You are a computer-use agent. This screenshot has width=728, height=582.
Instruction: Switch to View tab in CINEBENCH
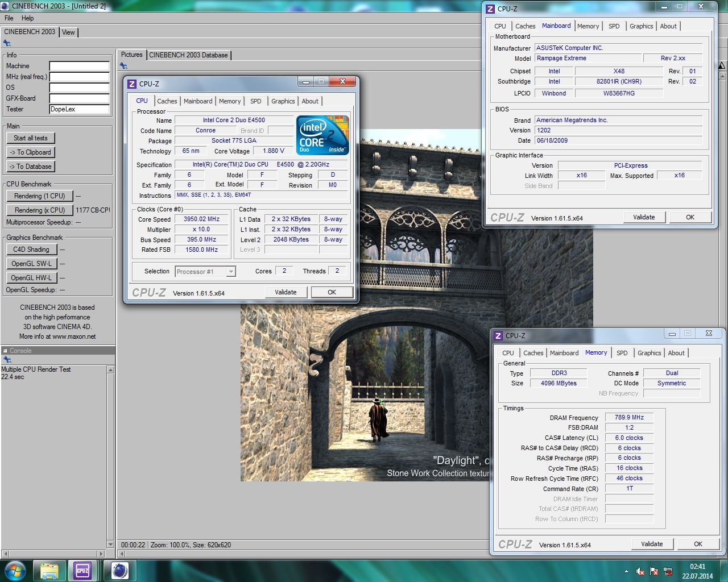pos(68,32)
